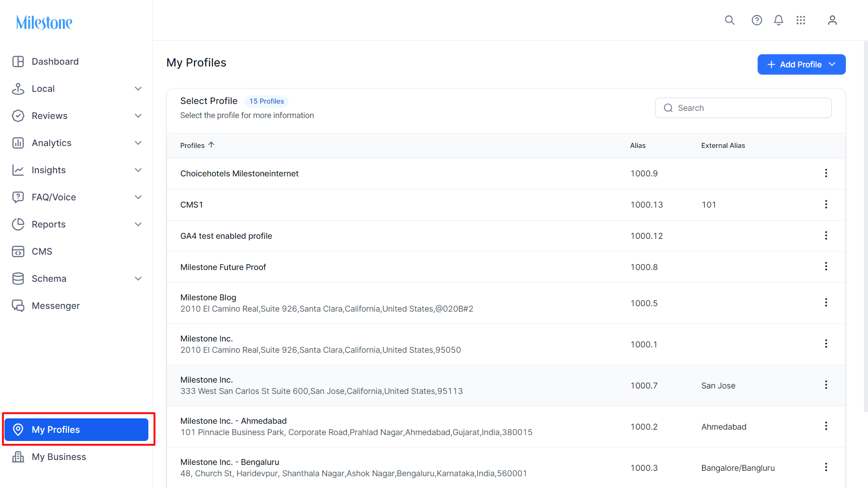Click the Add Profile button
868x488 pixels.
coord(802,64)
